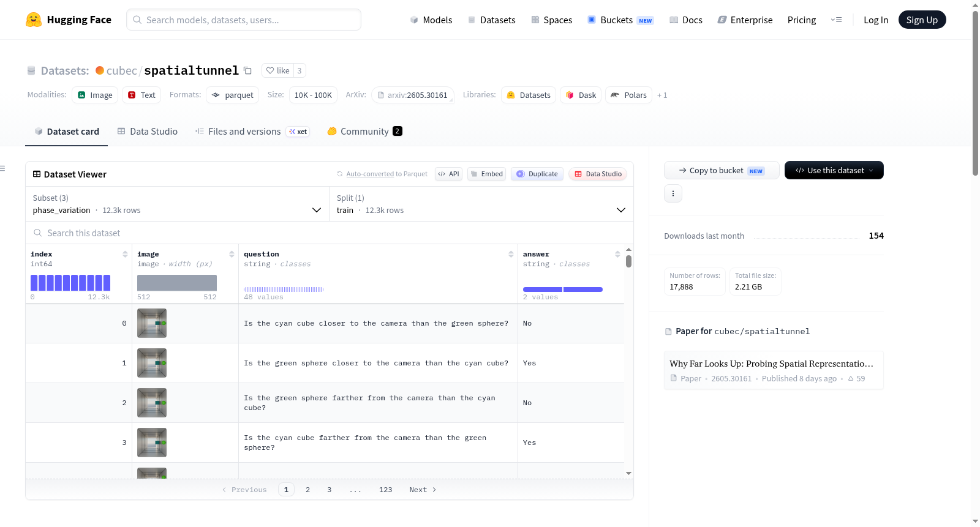
Task: Click the Embed button
Action: coord(486,174)
